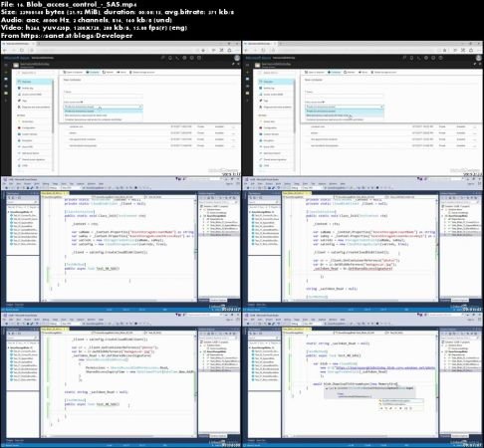Open File menu in middle-left Visual Studio frame
The width and height of the screenshot is (484, 448).
point(5,183)
